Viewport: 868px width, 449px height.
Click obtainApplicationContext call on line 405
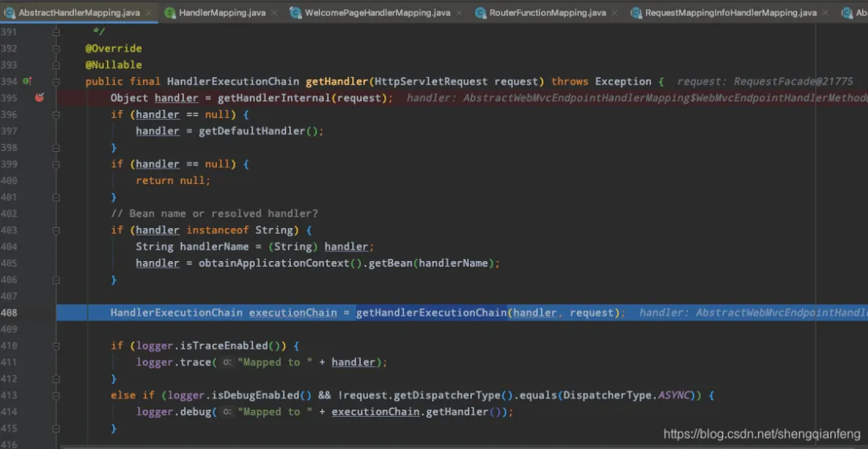(x=274, y=263)
